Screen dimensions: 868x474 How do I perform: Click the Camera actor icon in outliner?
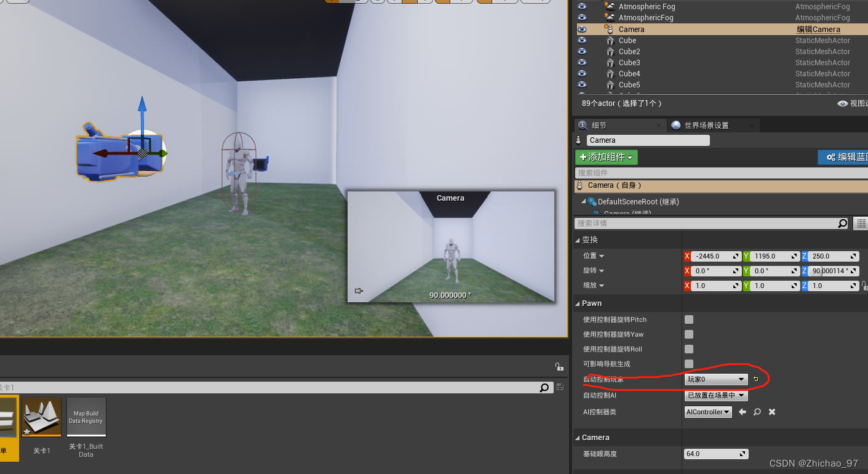click(611, 28)
